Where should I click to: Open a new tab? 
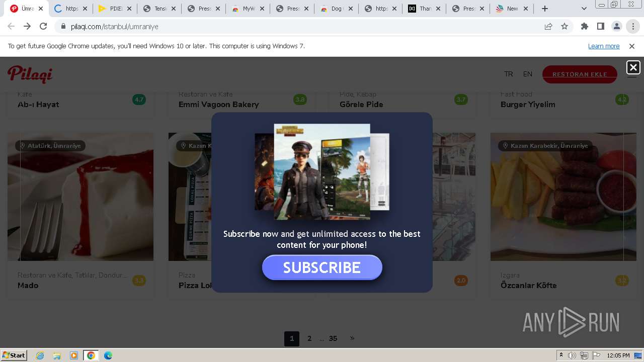click(x=545, y=9)
